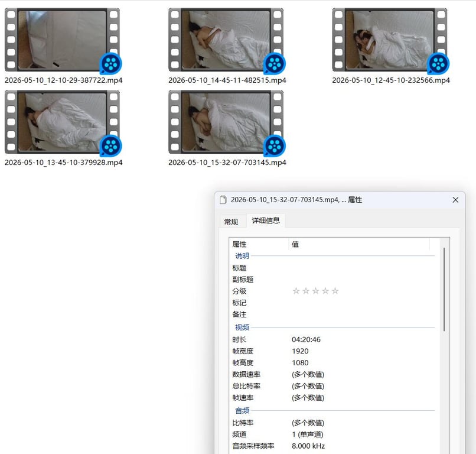
Task: Click player badge icon on 12-45-10 video
Action: pos(438,63)
